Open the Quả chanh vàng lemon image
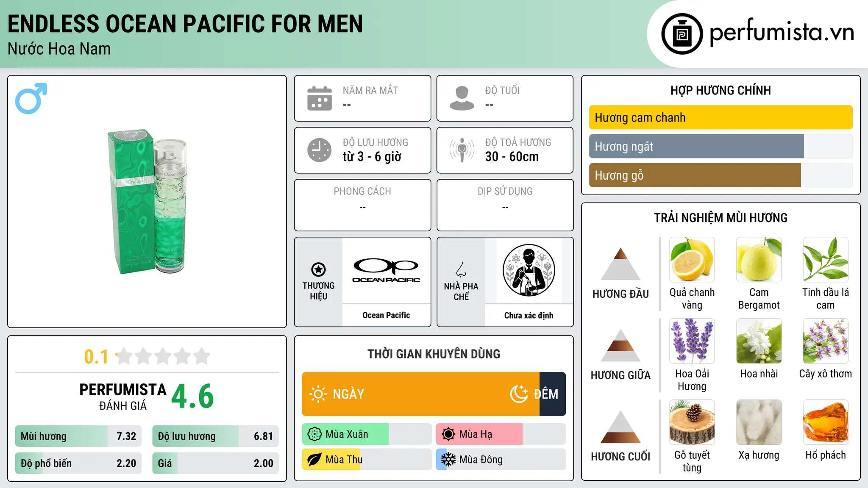This screenshot has width=868, height=488. 692,260
